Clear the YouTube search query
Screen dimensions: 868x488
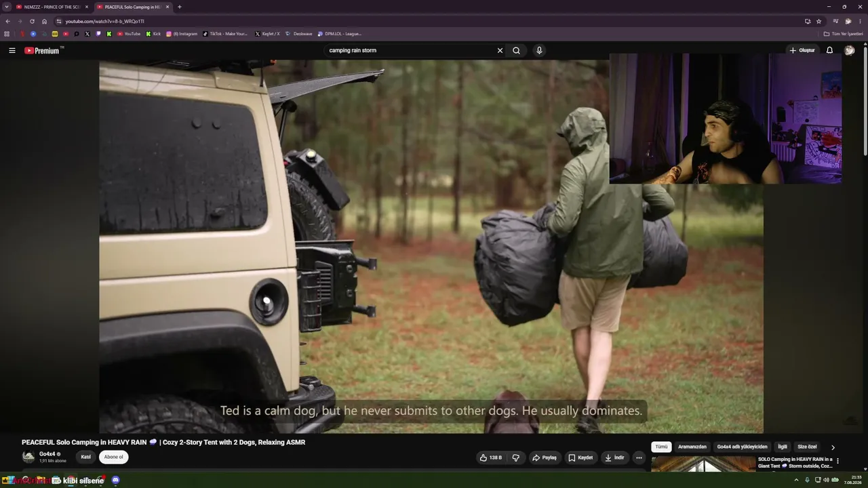click(x=500, y=50)
